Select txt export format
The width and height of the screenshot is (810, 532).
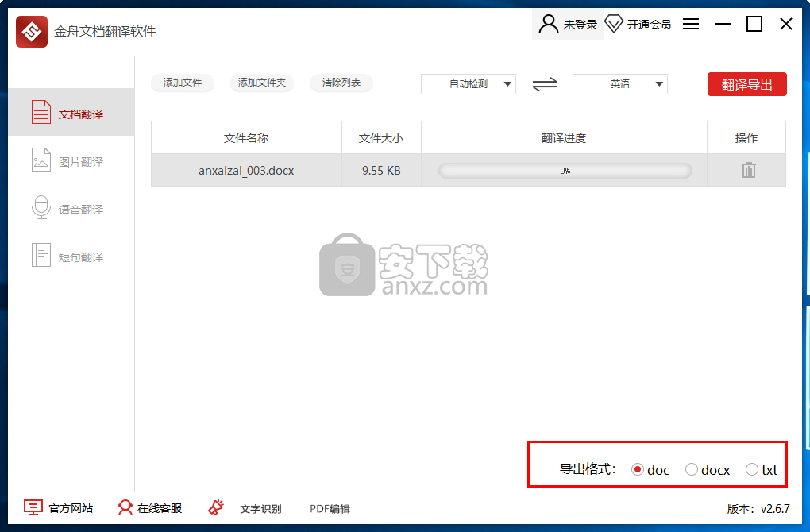(751, 469)
